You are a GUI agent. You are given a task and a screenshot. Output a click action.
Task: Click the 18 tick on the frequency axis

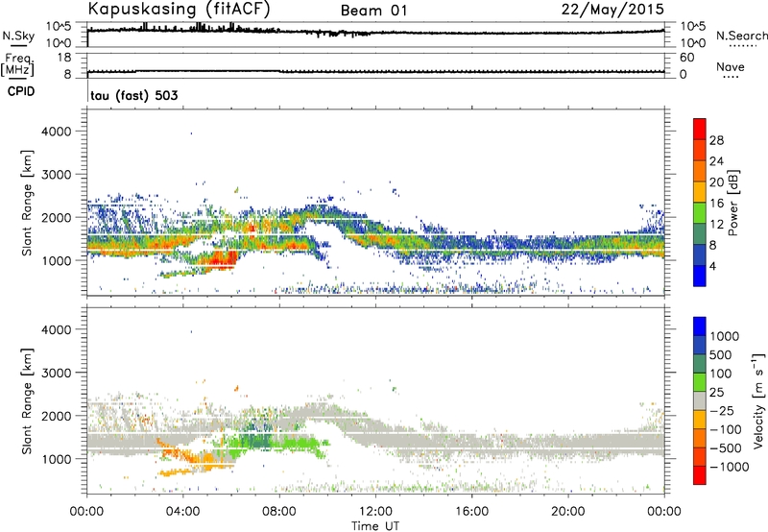[63, 58]
